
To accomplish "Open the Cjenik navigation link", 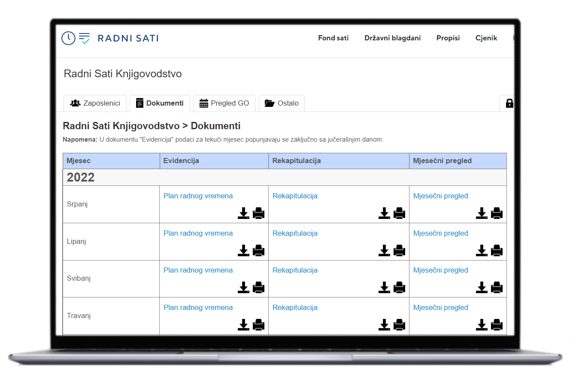I will click(486, 38).
